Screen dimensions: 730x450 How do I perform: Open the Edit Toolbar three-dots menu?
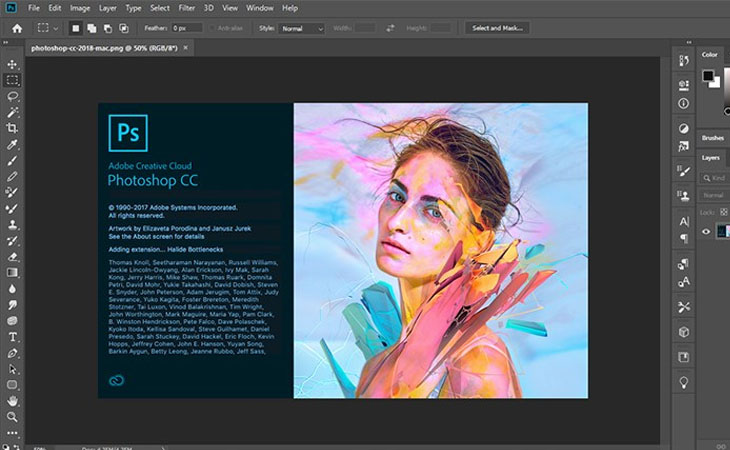[12, 433]
